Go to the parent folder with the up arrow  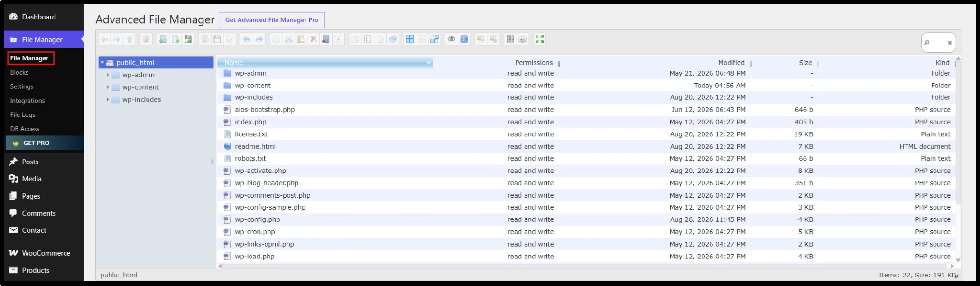129,39
